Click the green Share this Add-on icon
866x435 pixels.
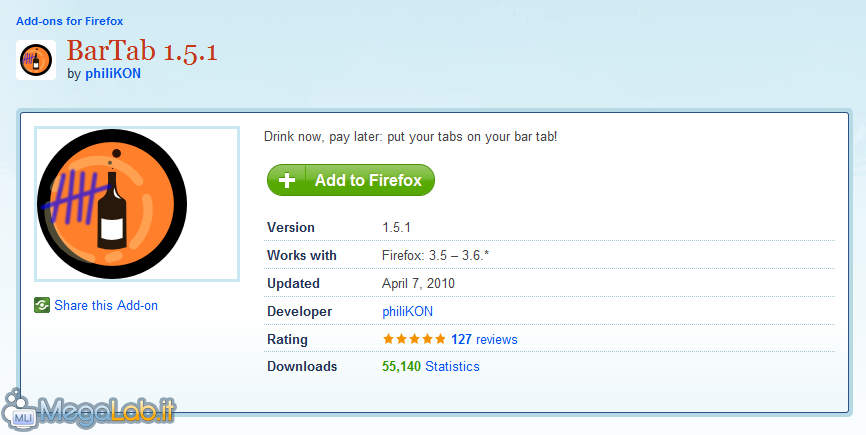(42, 305)
